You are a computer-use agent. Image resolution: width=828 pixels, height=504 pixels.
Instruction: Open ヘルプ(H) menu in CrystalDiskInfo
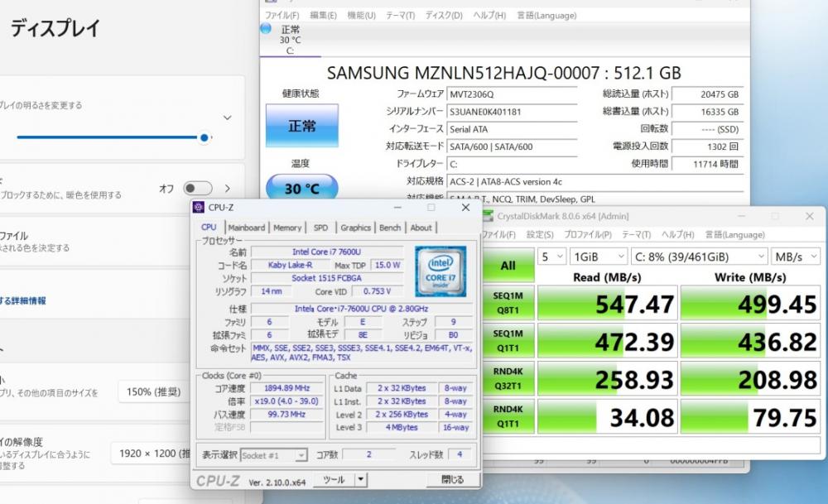[x=489, y=15]
